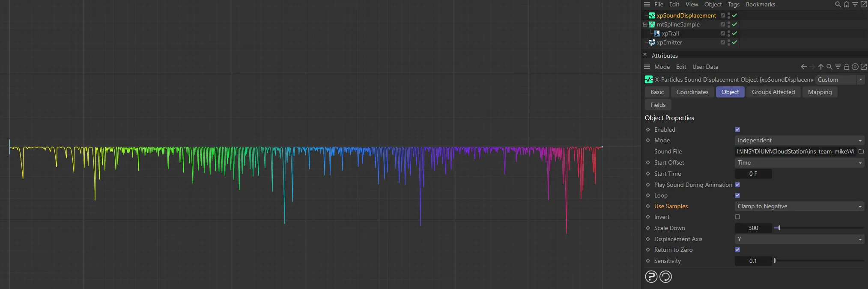This screenshot has height=289, width=868.
Task: Toggle mtSplineSample green enable checkmark
Action: point(734,24)
